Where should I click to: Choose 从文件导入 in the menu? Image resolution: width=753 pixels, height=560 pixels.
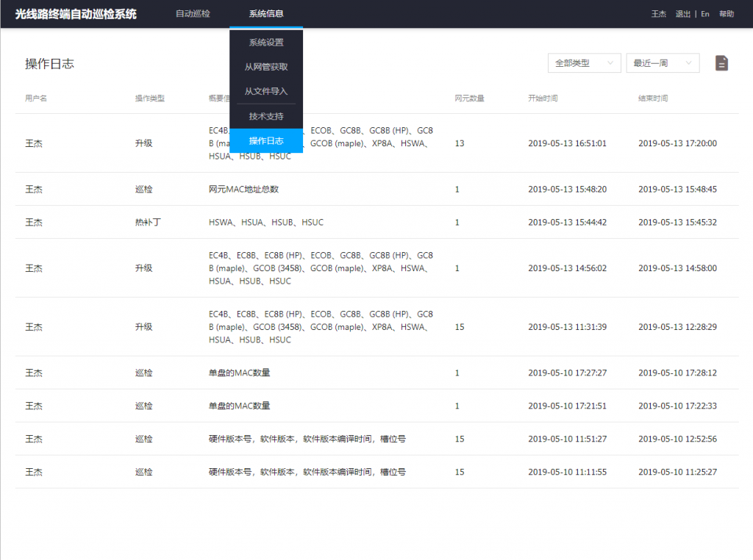(x=266, y=92)
